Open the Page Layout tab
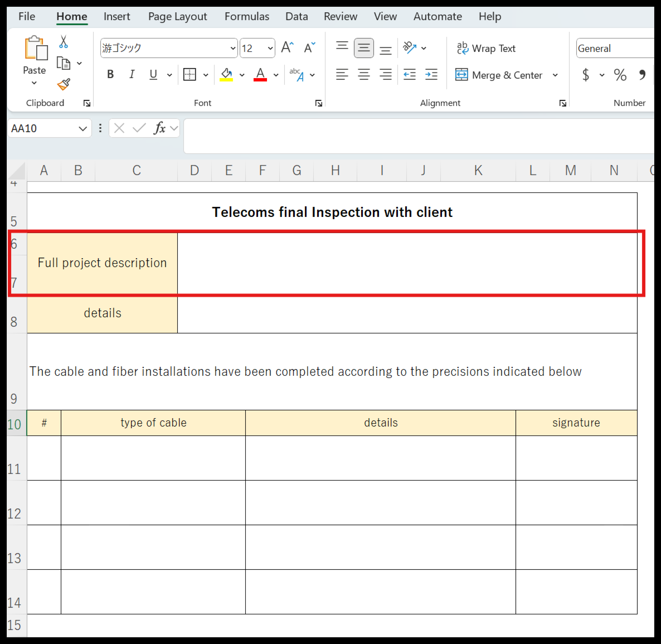The width and height of the screenshot is (661, 644). [x=177, y=17]
